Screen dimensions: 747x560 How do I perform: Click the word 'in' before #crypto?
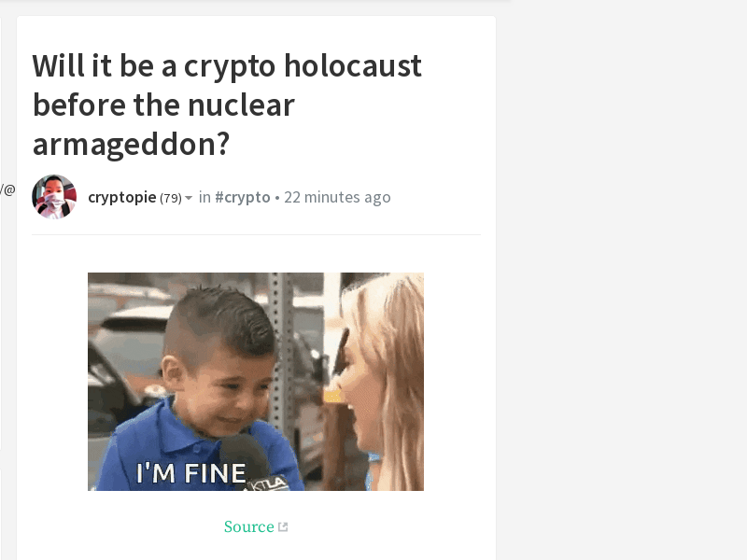coord(204,197)
